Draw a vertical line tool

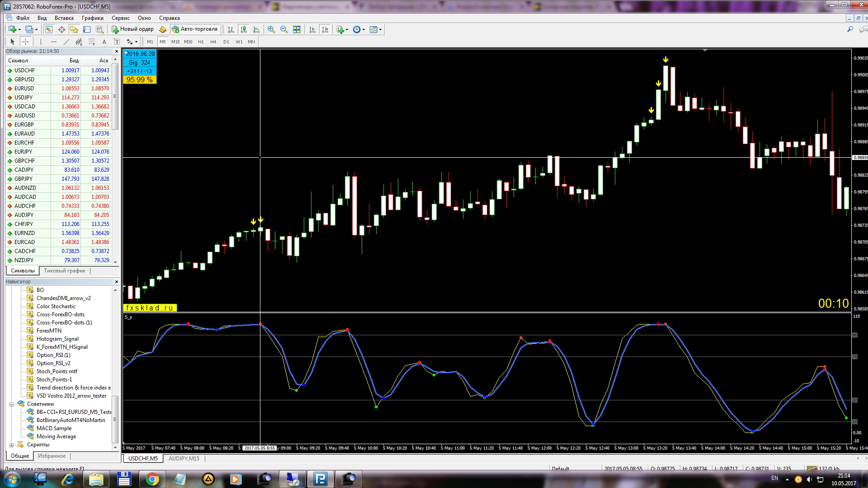(41, 42)
